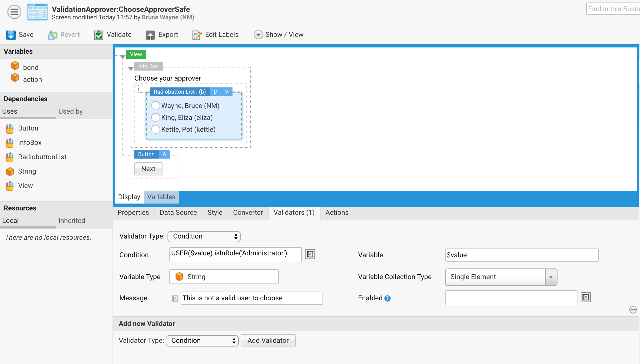Click the Export icon
The height and width of the screenshot is (364, 640).
point(151,34)
